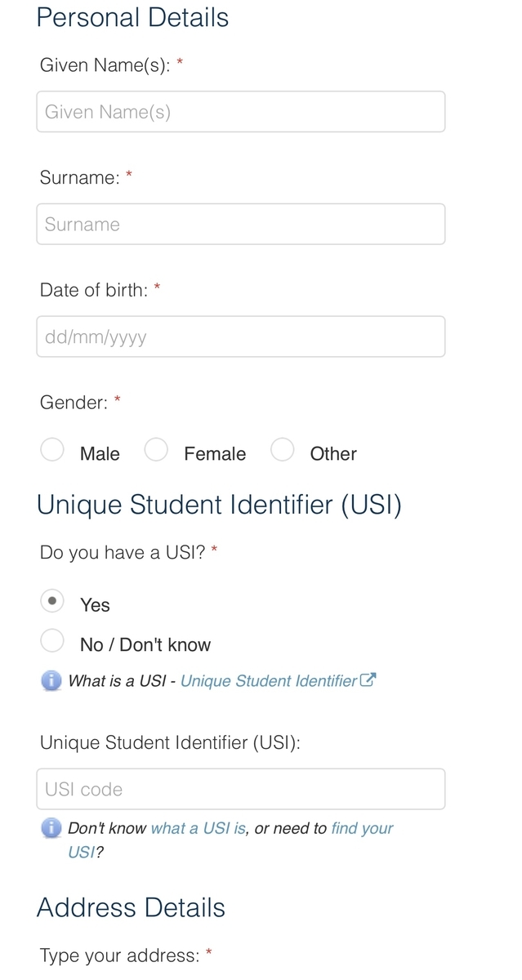
Task: Select the Female gender radio button
Action: 156,450
